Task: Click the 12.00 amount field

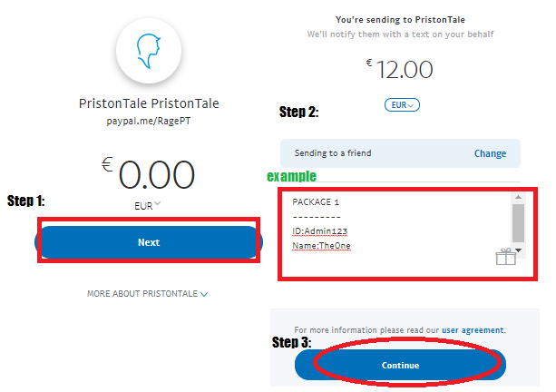Action: 400,69
